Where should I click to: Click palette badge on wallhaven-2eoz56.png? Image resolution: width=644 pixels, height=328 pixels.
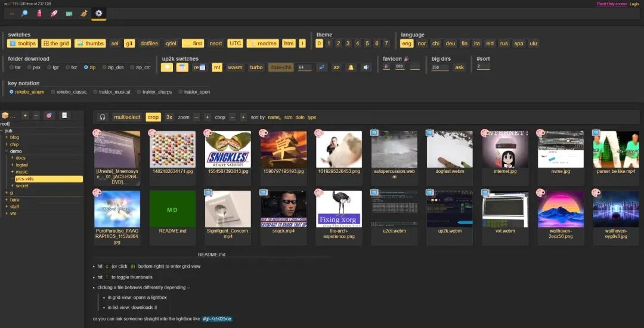540,192
